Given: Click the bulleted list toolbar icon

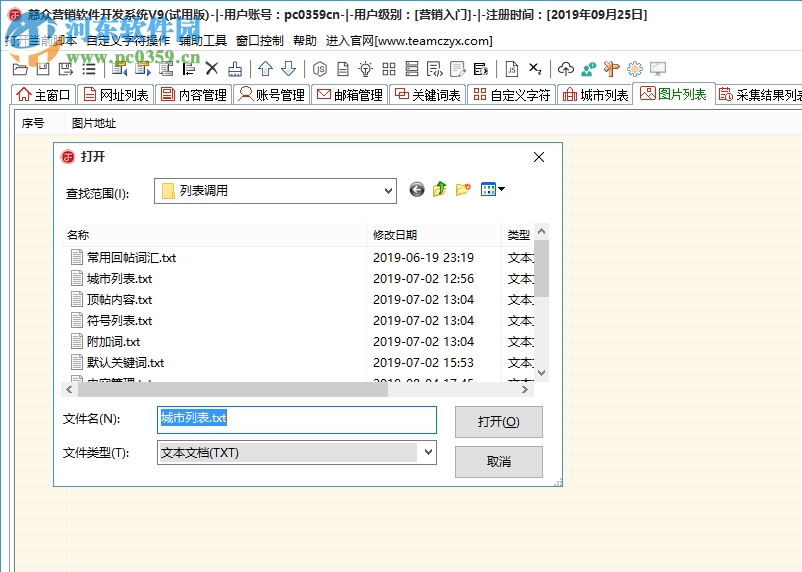Looking at the screenshot, I should point(89,69).
